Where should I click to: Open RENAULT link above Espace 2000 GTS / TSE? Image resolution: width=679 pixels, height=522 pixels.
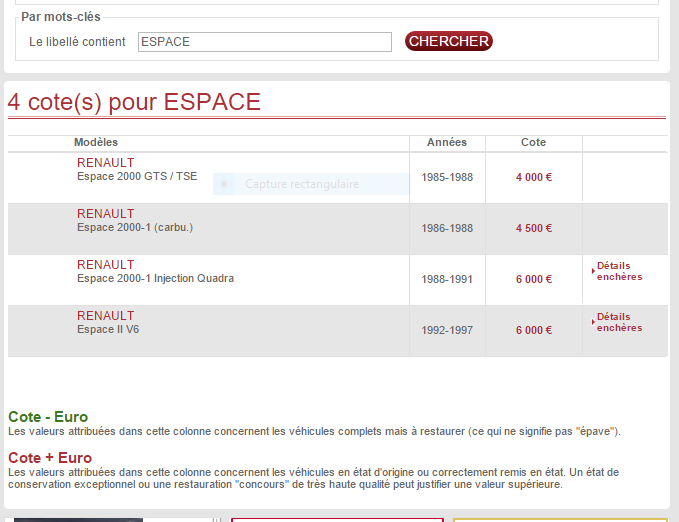(105, 163)
